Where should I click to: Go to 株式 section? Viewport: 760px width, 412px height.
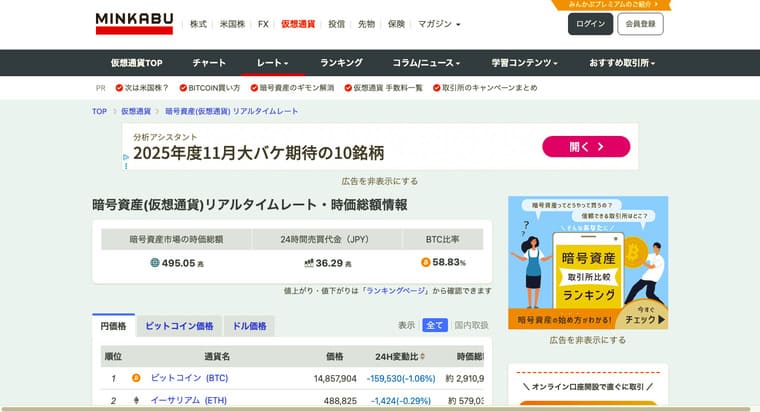point(198,24)
